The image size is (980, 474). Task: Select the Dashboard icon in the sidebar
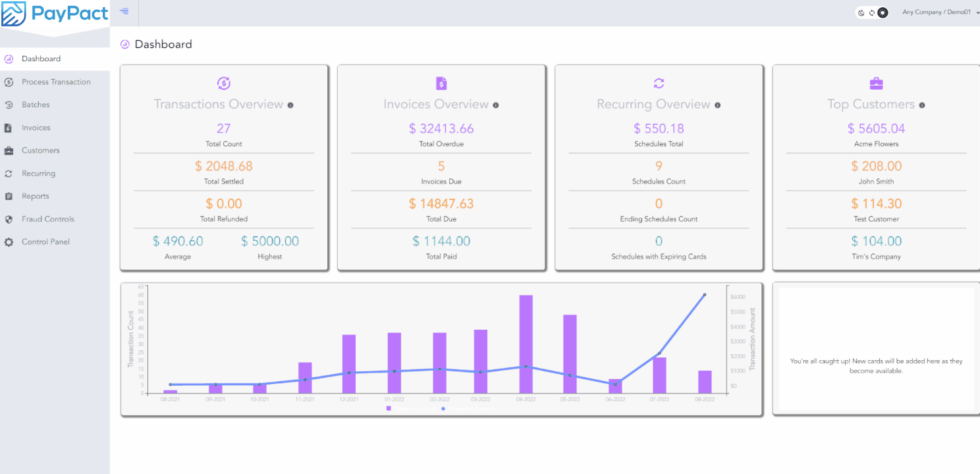coord(9,59)
